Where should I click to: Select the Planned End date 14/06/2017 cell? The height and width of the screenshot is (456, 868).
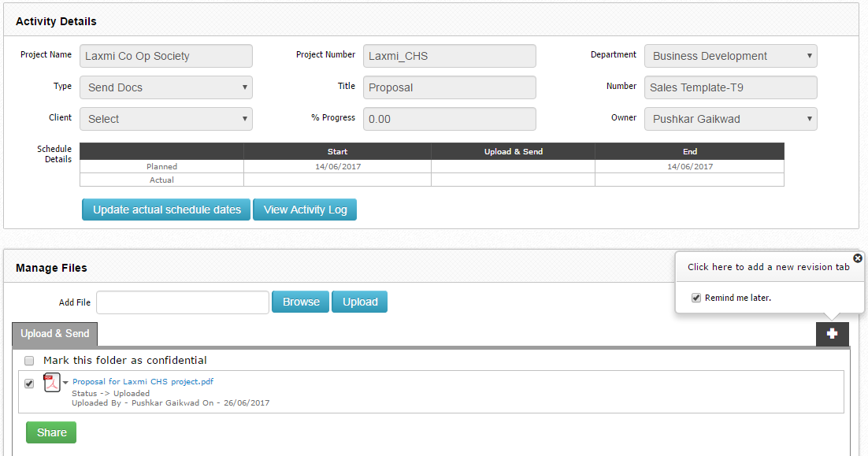pos(690,167)
